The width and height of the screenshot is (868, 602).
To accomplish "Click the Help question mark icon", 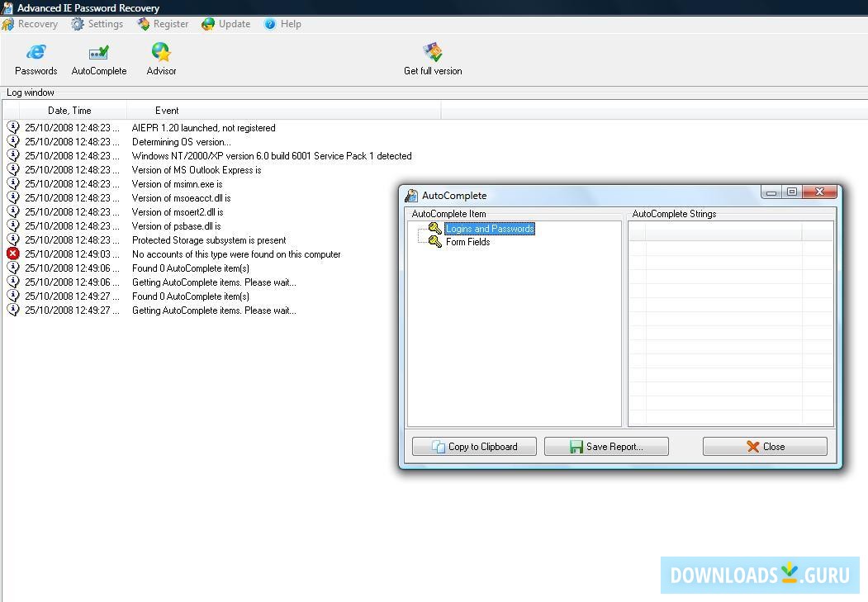I will coord(269,24).
